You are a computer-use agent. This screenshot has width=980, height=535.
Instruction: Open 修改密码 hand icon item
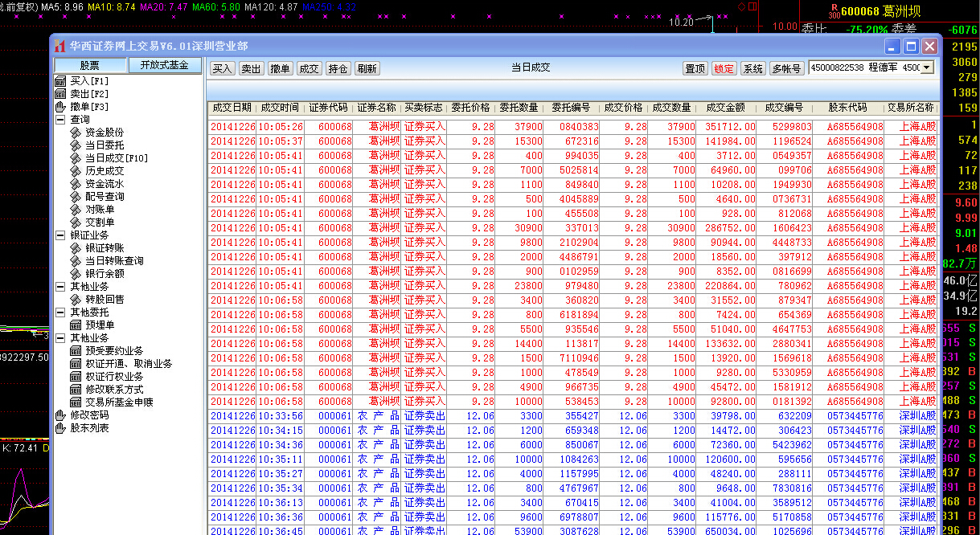click(x=60, y=415)
